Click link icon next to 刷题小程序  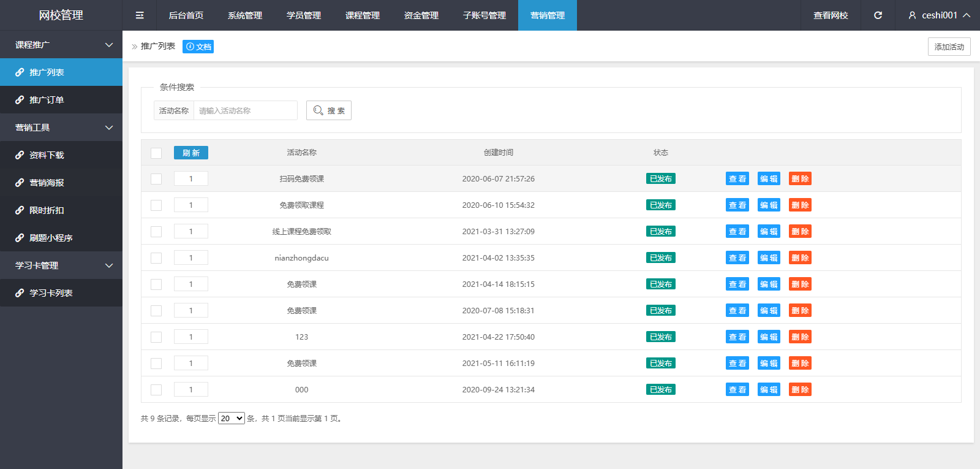click(20, 238)
